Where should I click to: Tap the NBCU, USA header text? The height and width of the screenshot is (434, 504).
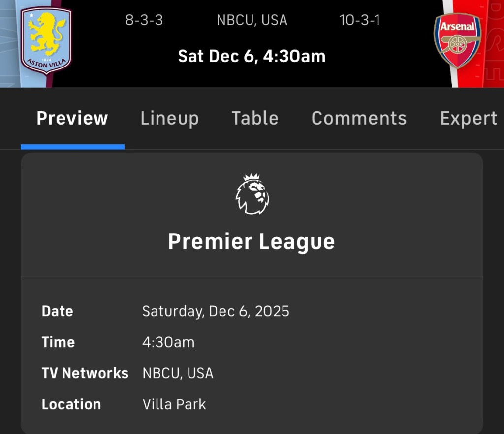point(252,21)
